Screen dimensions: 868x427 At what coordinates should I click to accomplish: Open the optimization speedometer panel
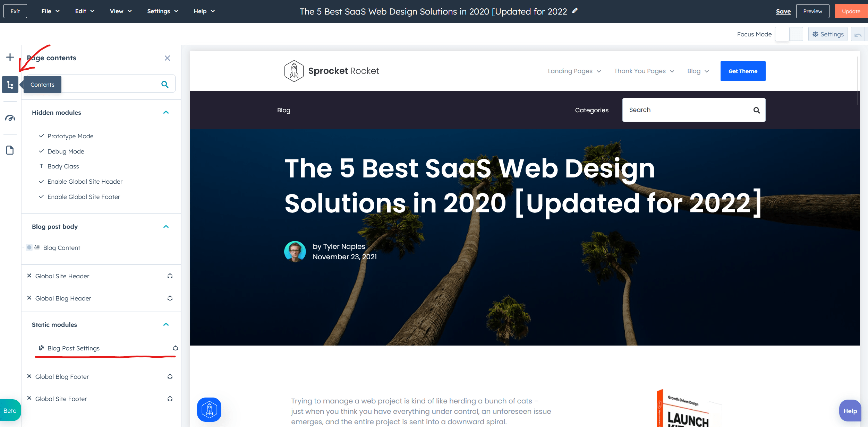click(10, 118)
